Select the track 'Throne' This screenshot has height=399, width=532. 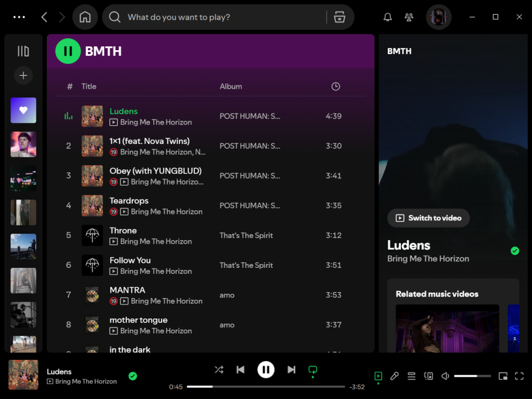click(123, 230)
